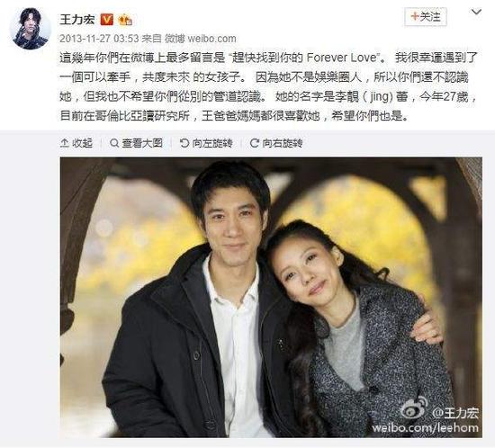Click the 王力宏 profile avatar
The height and width of the screenshot is (448, 495).
pyautogui.click(x=31, y=29)
